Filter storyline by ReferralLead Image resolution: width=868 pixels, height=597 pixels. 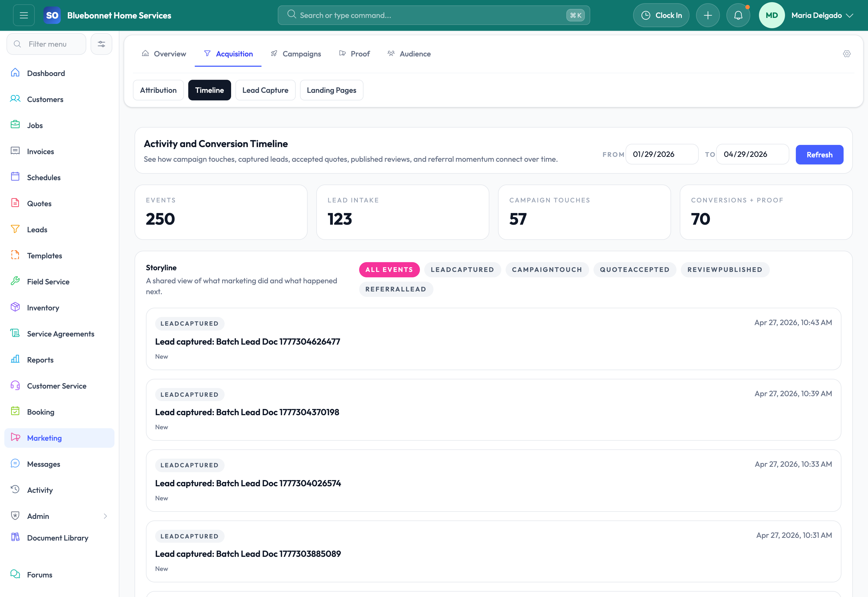point(396,289)
